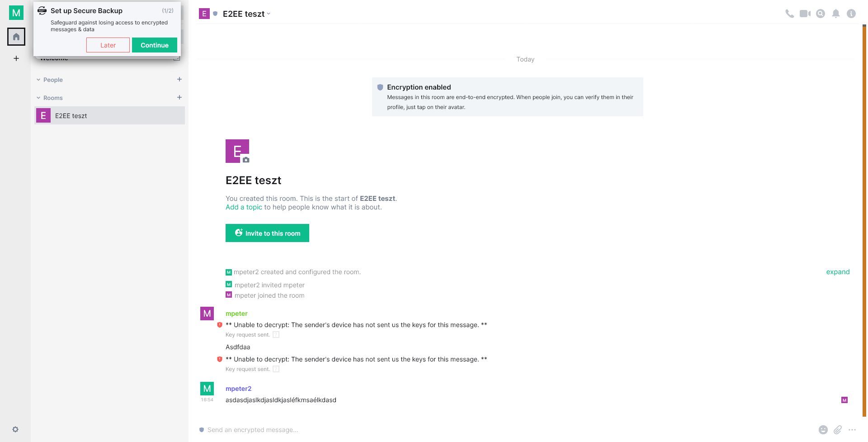Click the Add a topic link

coord(244,207)
